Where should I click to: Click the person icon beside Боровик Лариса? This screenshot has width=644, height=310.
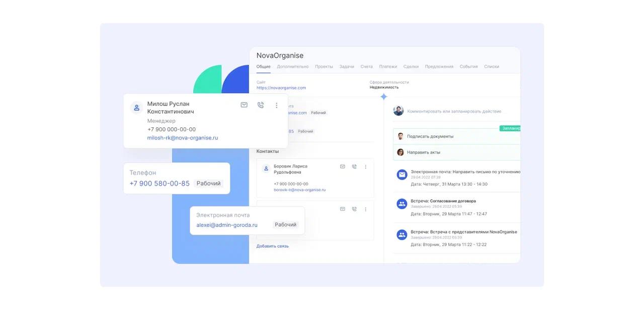point(266,169)
